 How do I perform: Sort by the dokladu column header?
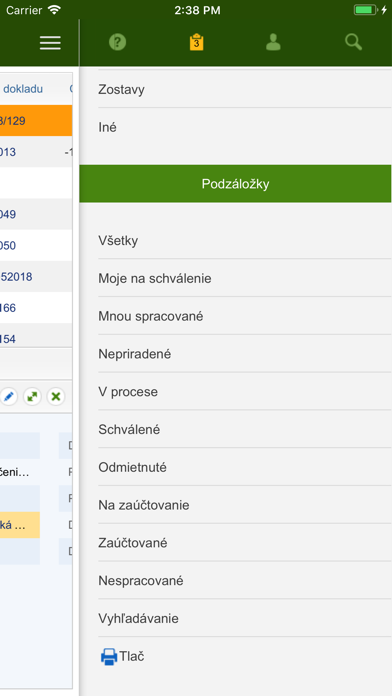coord(23,89)
